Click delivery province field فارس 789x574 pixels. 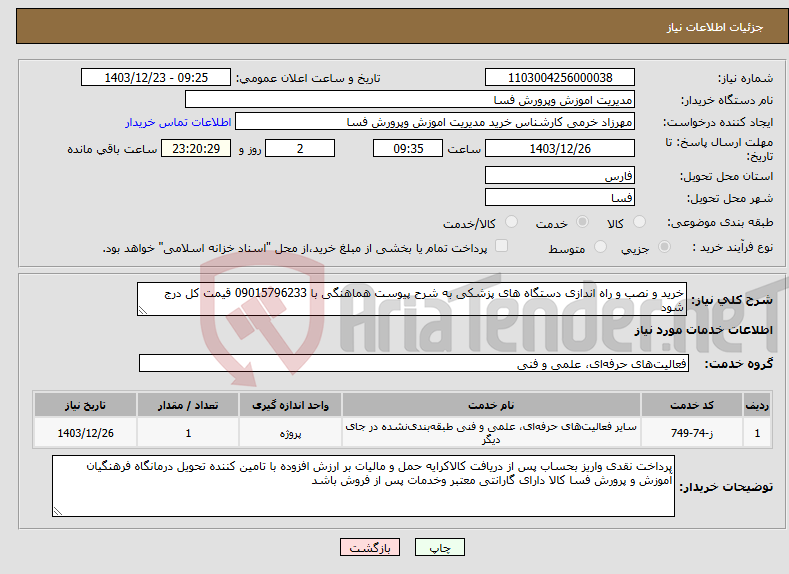(560, 176)
